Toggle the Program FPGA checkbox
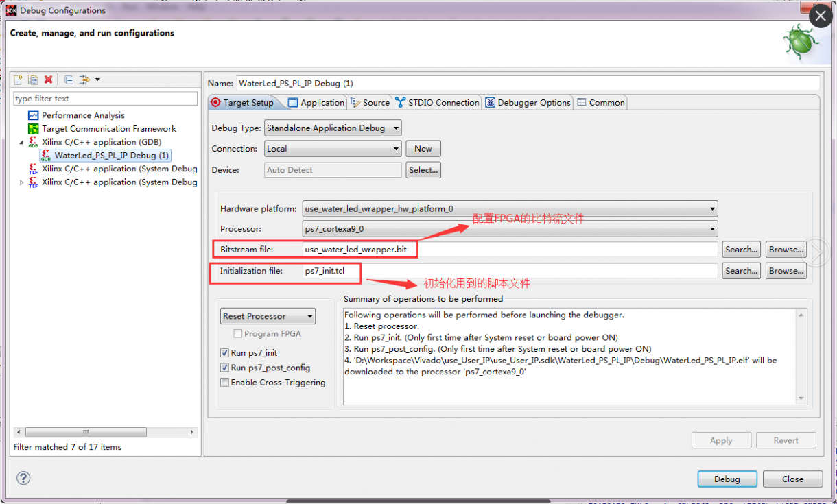Screen dimensions: 837x504 pos(237,334)
